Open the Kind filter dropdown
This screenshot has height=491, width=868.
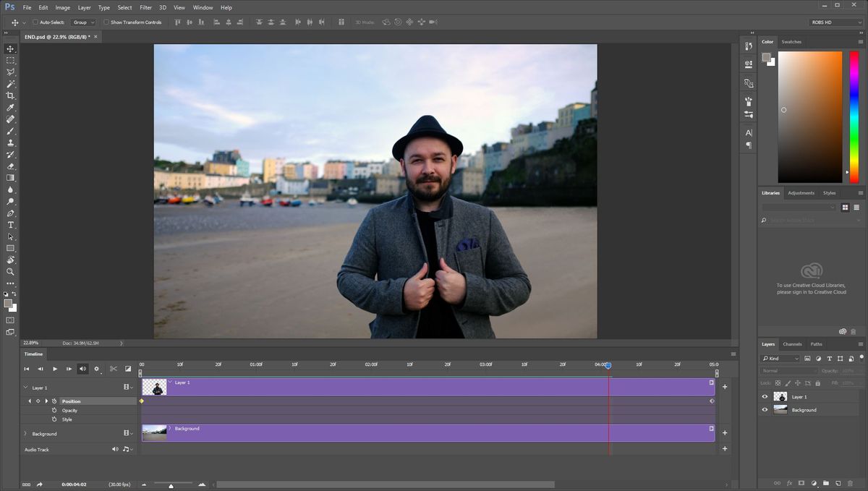coord(780,358)
